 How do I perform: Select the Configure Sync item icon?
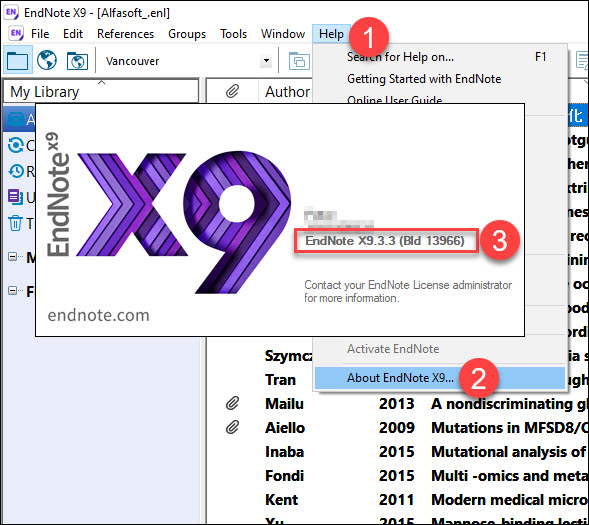[16, 145]
